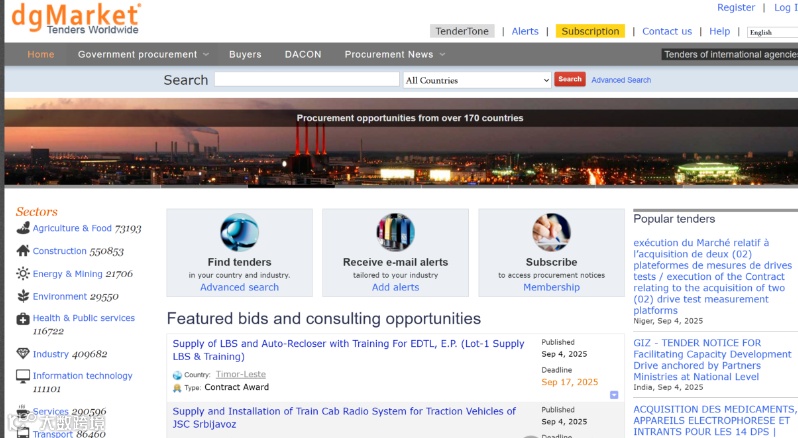Image resolution: width=798 pixels, height=438 pixels.
Task: Open the Niger drive test platforms tender
Action: coord(712,276)
